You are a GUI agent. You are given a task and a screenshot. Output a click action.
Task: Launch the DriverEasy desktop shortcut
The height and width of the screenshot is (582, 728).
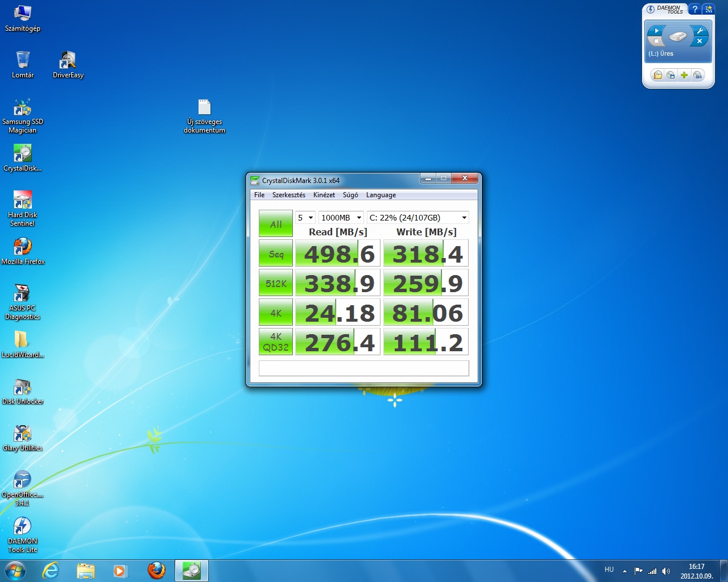click(68, 64)
